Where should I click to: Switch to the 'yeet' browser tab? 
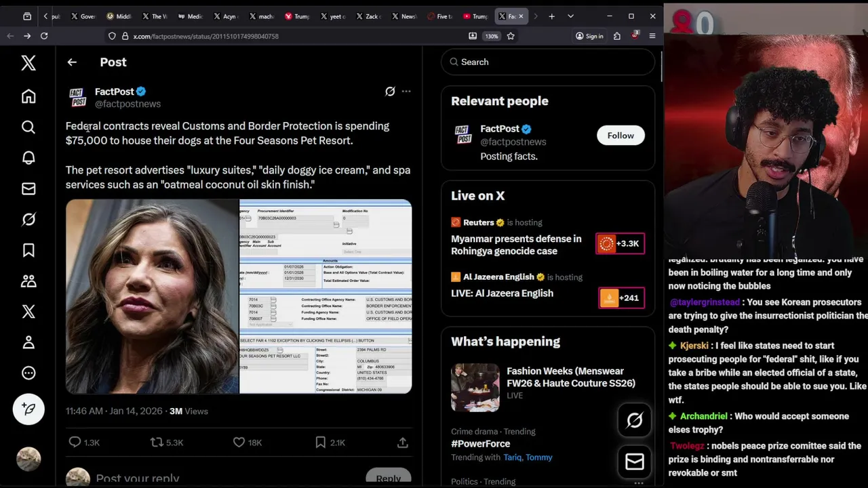pos(332,16)
